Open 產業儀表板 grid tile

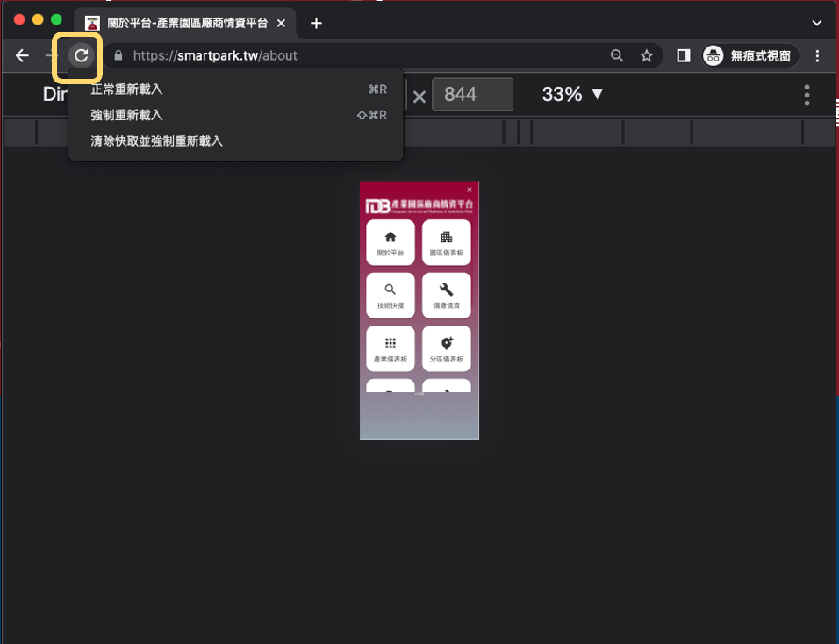click(x=391, y=348)
